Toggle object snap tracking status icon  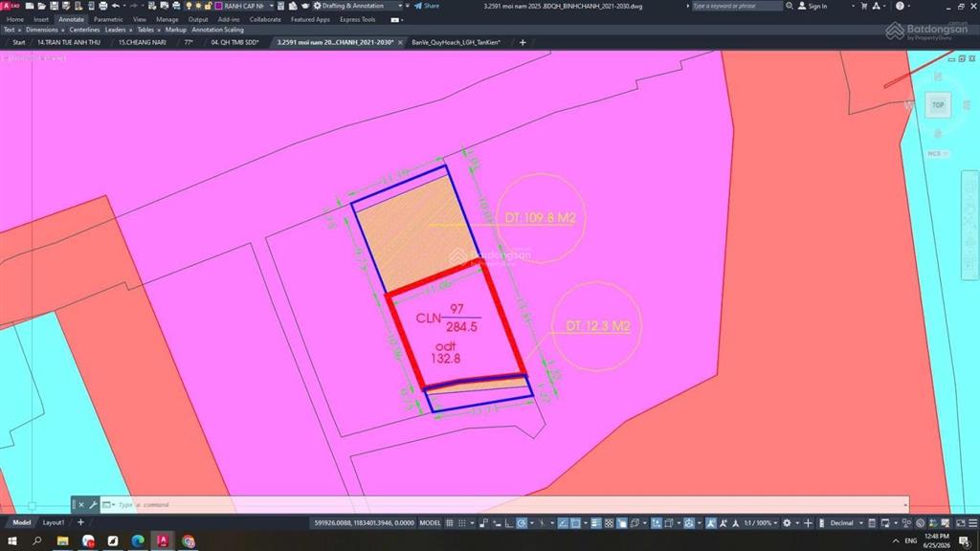click(x=563, y=523)
